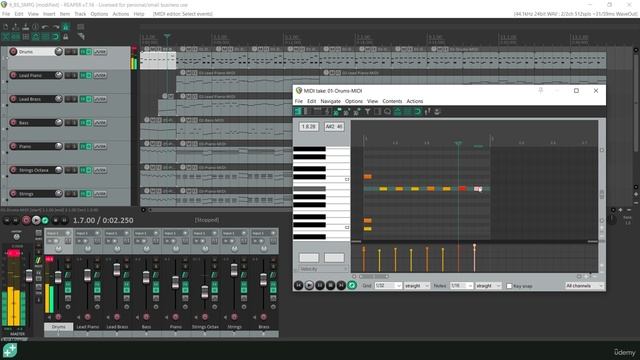Open the notes straight type dropdown
The image size is (640, 360).
488,286
